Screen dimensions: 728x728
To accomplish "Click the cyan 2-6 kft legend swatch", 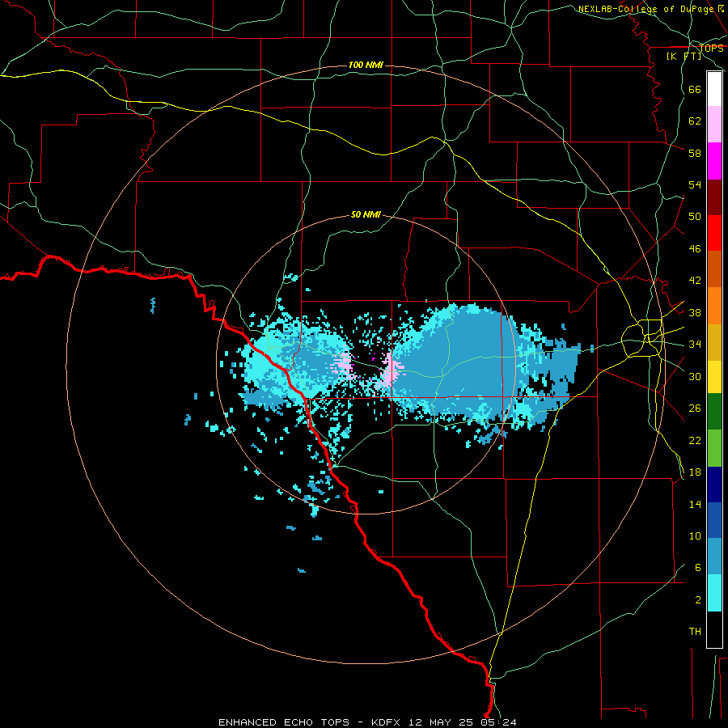I will [714, 593].
